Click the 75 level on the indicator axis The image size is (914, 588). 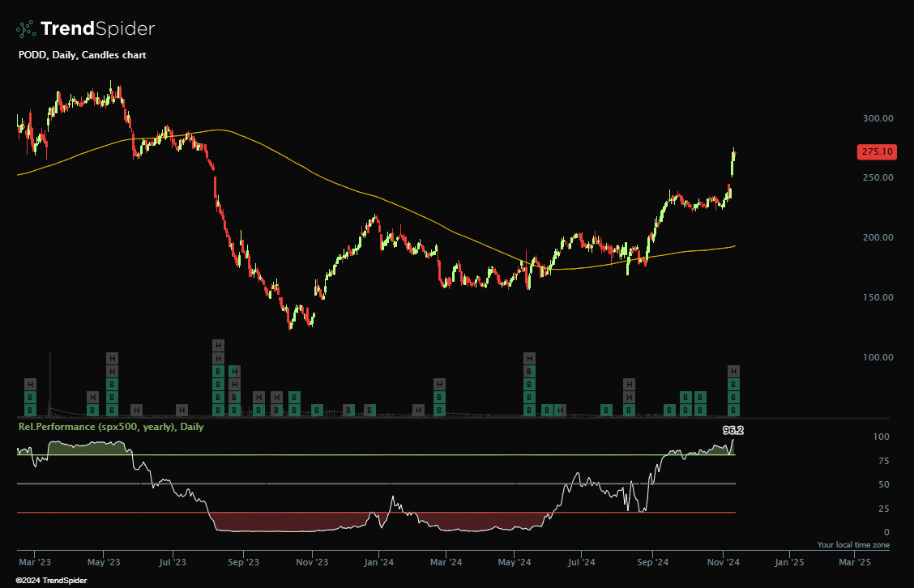(884, 461)
